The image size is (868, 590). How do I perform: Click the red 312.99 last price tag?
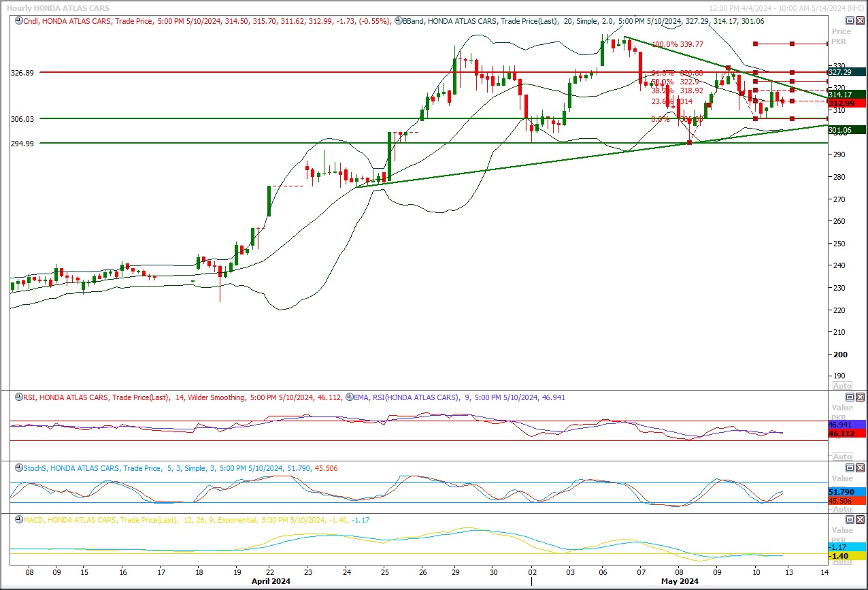(847, 103)
